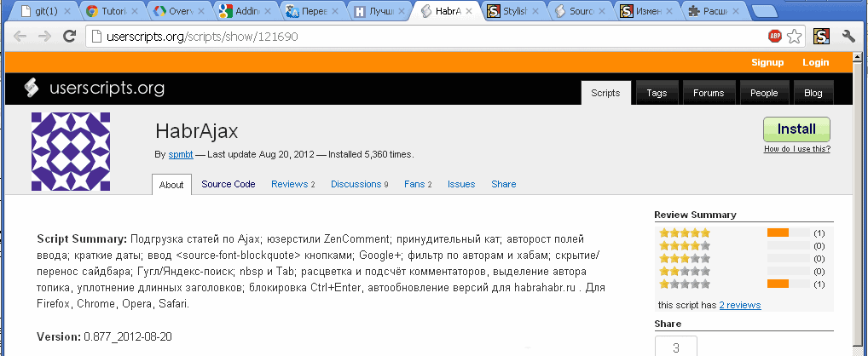Switch to the Overview browser tab
868x356 pixels.
178,11
